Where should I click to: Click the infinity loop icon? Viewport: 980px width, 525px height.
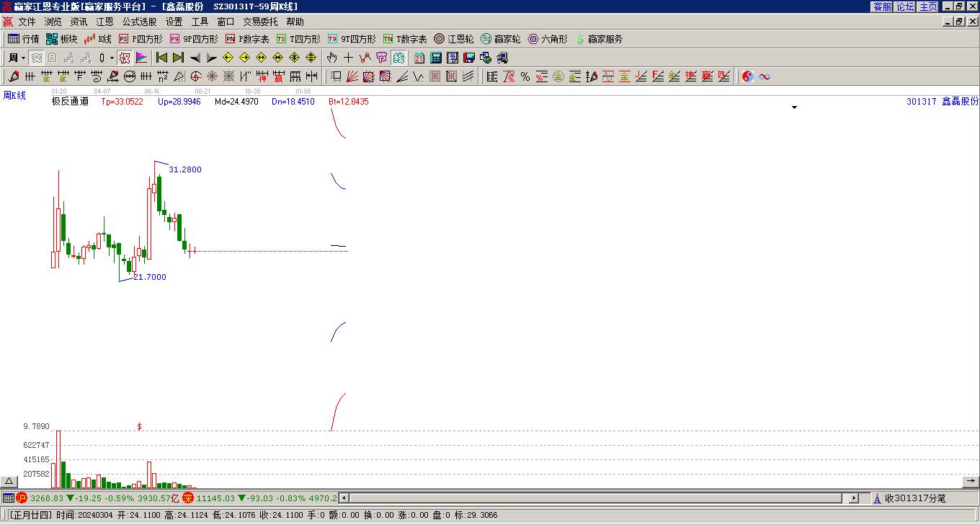[765, 76]
